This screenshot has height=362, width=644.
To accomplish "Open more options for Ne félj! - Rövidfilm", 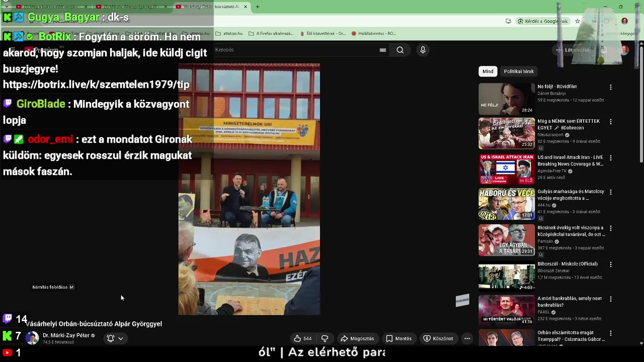I will click(x=611, y=87).
